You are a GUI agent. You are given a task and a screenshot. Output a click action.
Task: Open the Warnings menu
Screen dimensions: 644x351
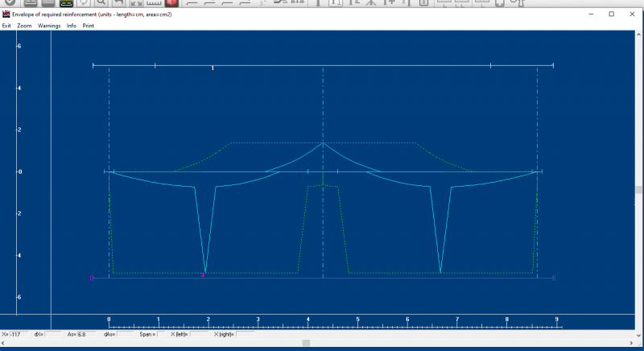49,26
